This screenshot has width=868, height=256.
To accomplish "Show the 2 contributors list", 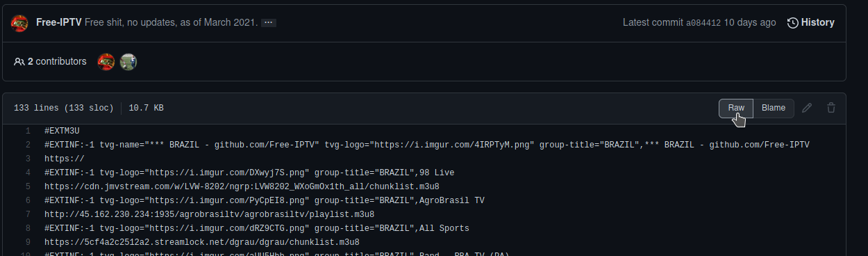I will click(50, 61).
